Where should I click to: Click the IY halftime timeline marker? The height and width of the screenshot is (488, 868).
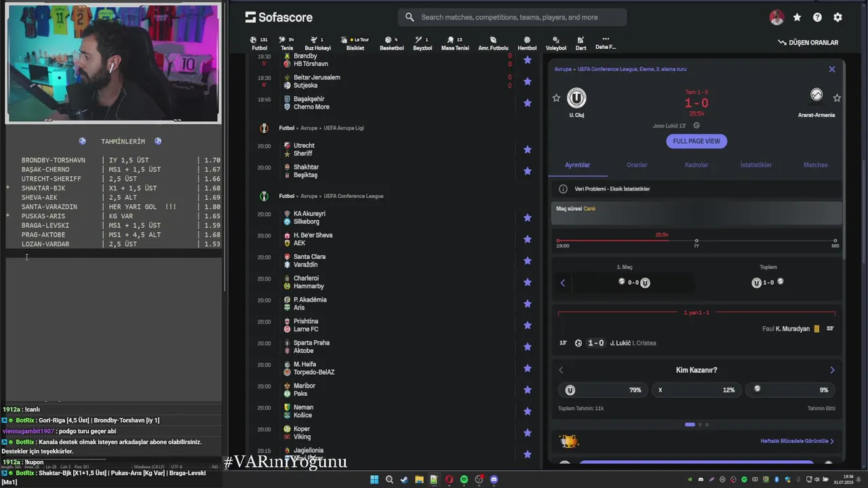tap(696, 241)
